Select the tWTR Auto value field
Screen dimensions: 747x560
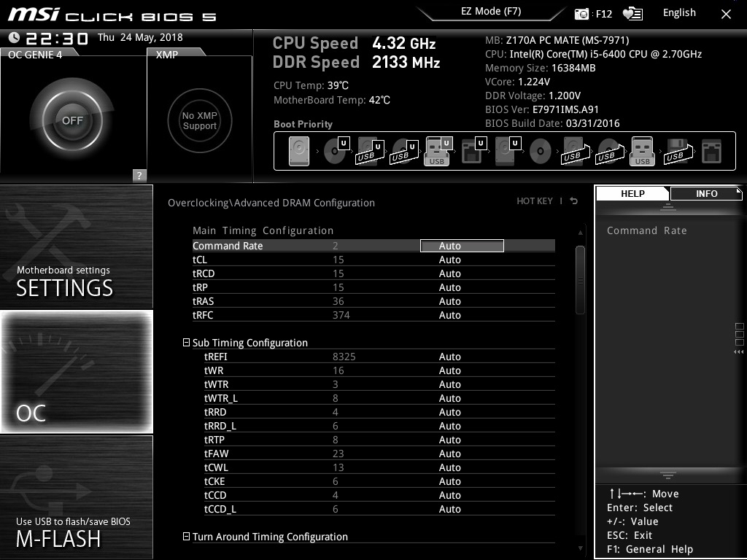[449, 384]
